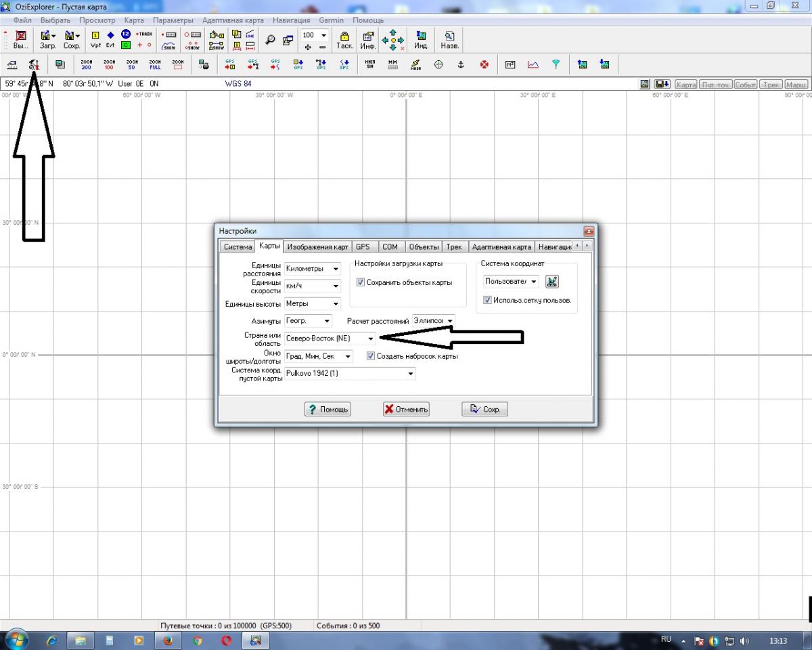Open the 'Километры' distance units dropdown
Viewport: 812px width, 650px height.
(x=336, y=269)
